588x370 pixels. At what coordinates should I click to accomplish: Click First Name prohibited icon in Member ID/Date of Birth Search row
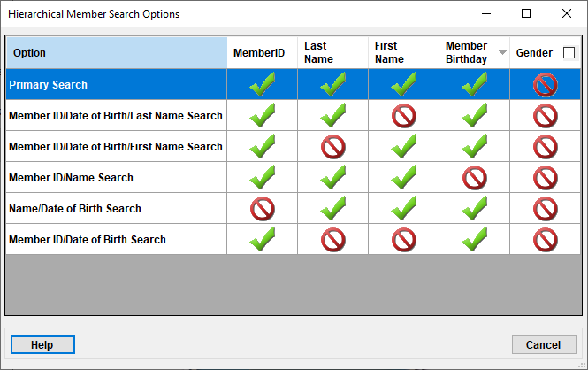point(404,240)
